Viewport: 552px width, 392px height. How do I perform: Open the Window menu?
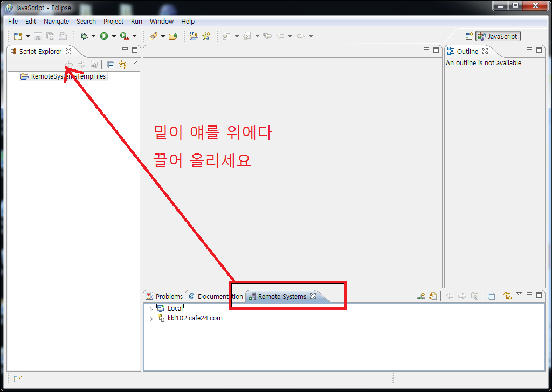pyautogui.click(x=161, y=22)
